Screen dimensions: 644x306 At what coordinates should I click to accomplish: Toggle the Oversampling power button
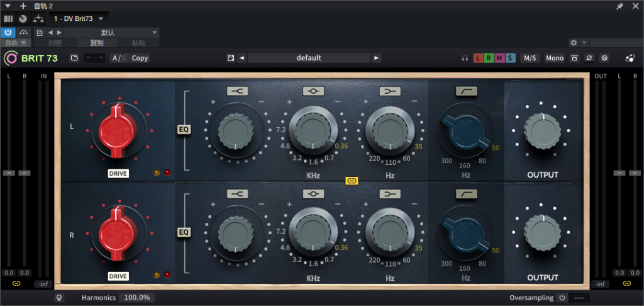561,298
